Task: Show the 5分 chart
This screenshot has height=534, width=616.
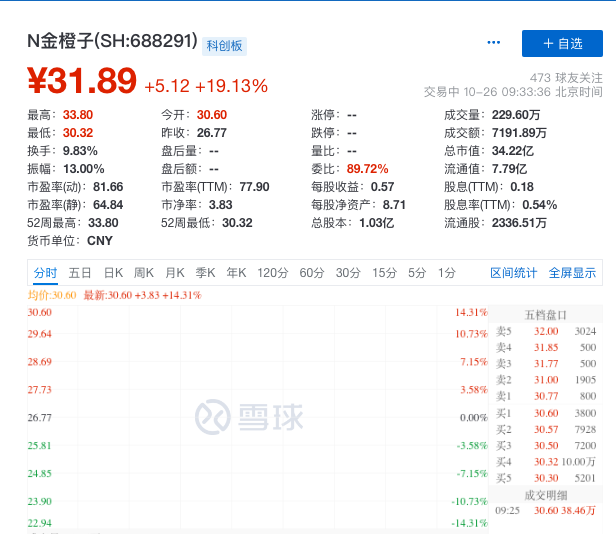Action: coord(417,272)
